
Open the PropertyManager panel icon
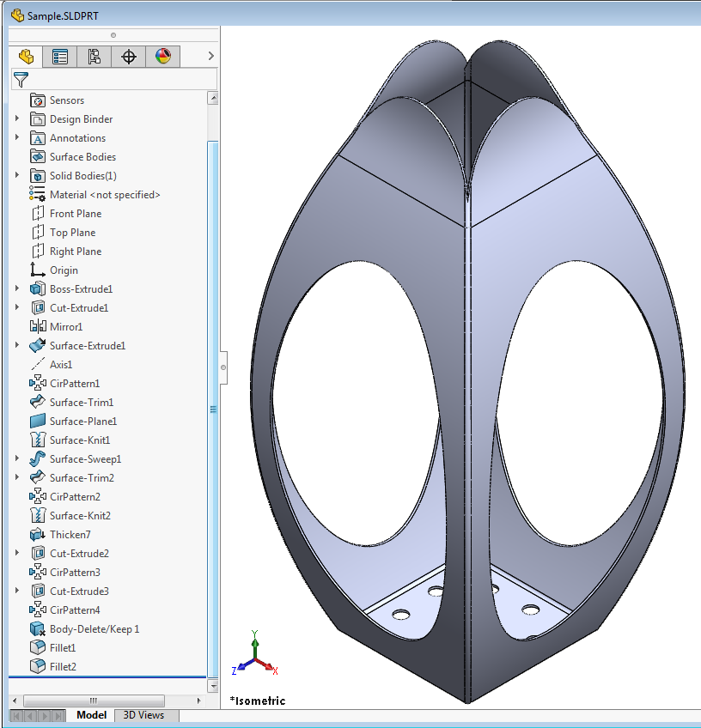pos(60,56)
